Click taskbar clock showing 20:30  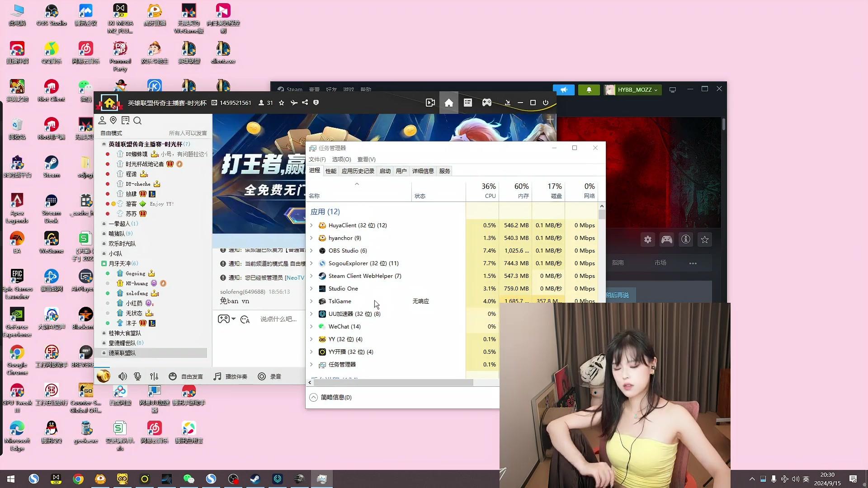(827, 479)
